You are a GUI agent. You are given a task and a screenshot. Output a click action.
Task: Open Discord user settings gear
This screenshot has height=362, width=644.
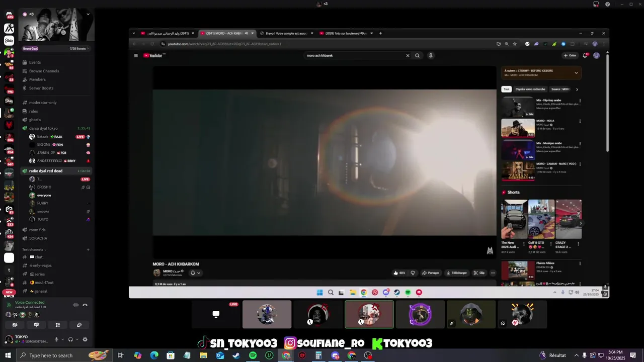click(85, 339)
